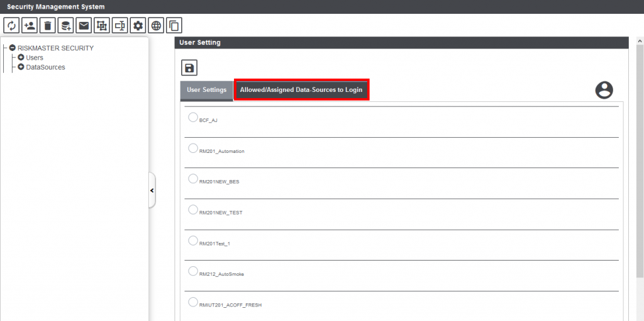Screen dimensions: 644x321
Task: Select the RMIUT201_ACOFF_FRESH radio button
Action: click(192, 301)
